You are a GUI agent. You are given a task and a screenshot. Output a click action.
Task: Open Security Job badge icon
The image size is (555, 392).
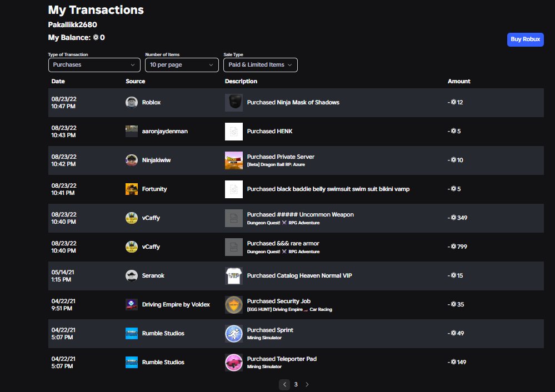pos(233,305)
